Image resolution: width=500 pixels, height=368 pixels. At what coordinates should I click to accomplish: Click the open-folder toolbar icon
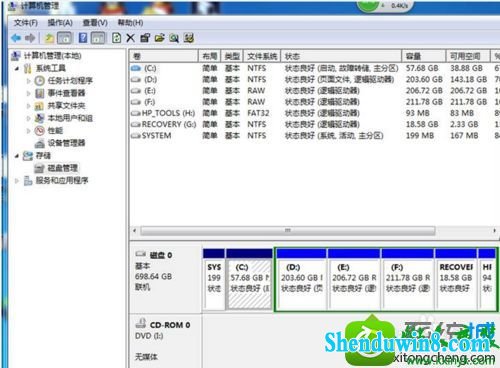tap(160, 38)
